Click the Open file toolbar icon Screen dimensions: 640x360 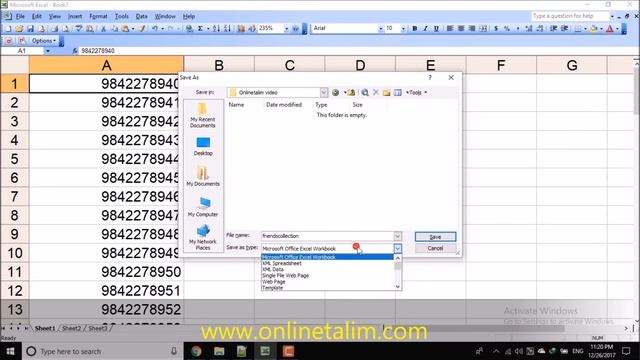pos(19,29)
